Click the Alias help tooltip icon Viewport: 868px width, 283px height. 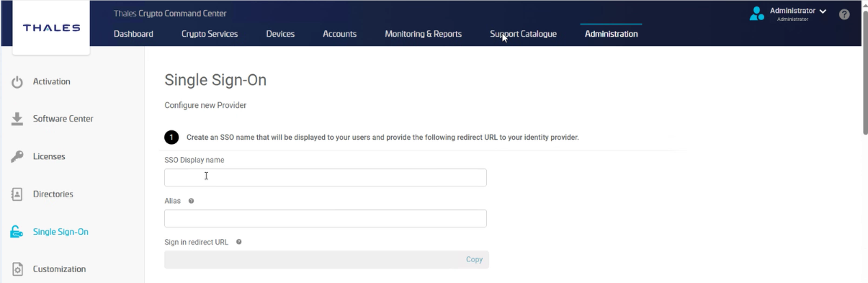[191, 201]
